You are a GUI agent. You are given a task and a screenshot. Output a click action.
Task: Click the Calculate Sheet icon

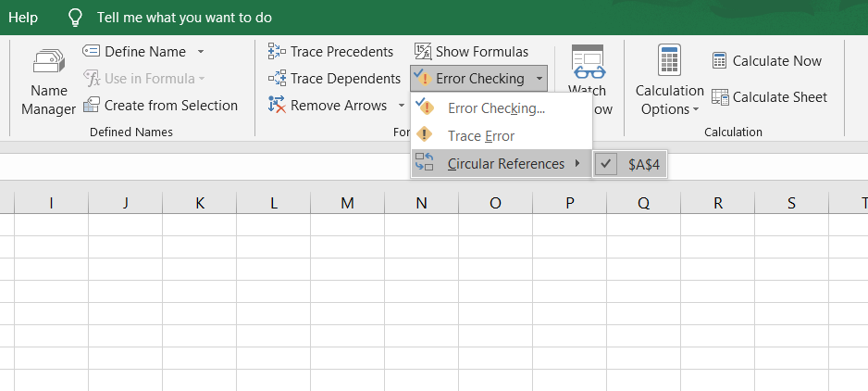[720, 97]
